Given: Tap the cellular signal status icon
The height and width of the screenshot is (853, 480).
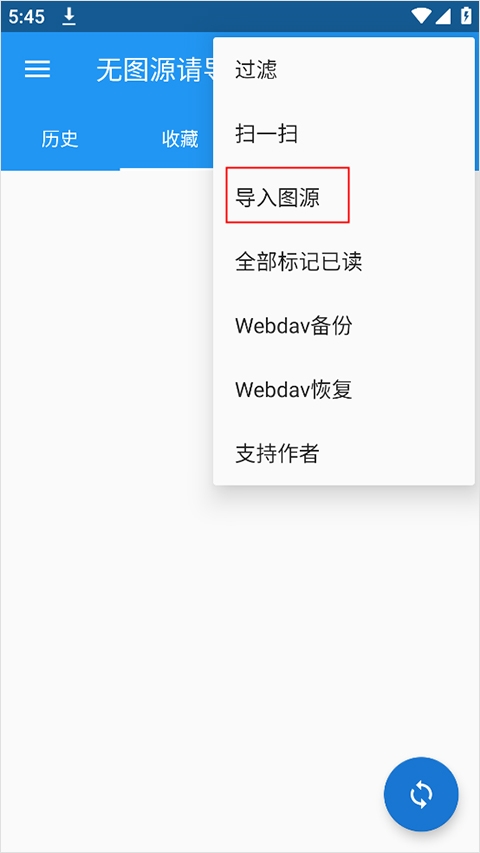Looking at the screenshot, I should pyautogui.click(x=444, y=16).
